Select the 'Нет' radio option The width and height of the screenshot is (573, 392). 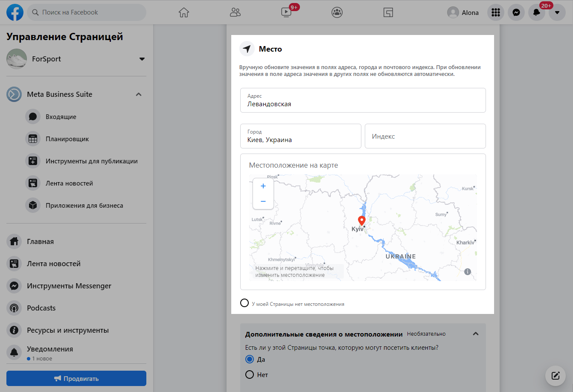250,375
